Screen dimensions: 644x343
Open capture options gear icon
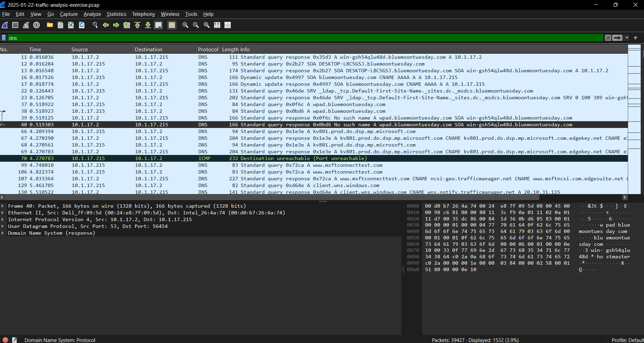(x=36, y=25)
